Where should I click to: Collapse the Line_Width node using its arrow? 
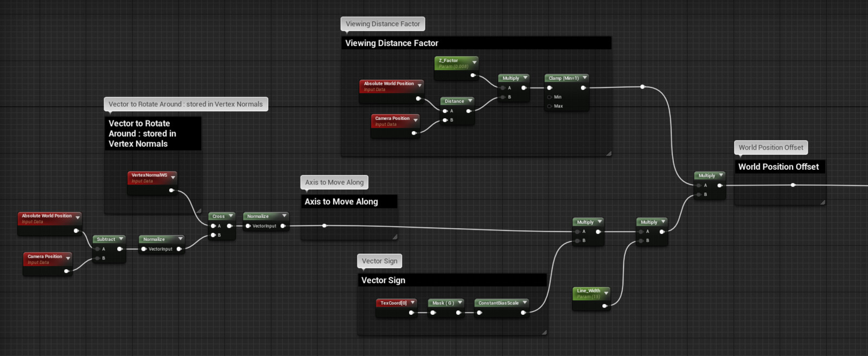click(606, 293)
